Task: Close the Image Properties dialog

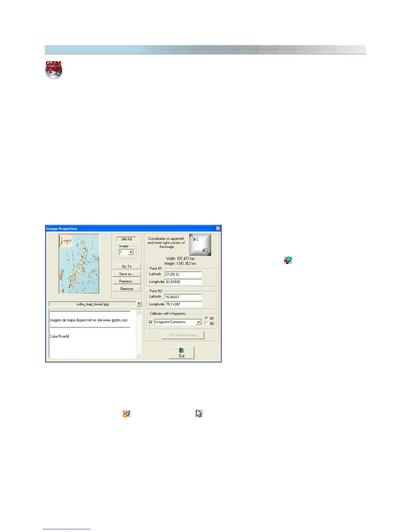Action: pos(218,228)
